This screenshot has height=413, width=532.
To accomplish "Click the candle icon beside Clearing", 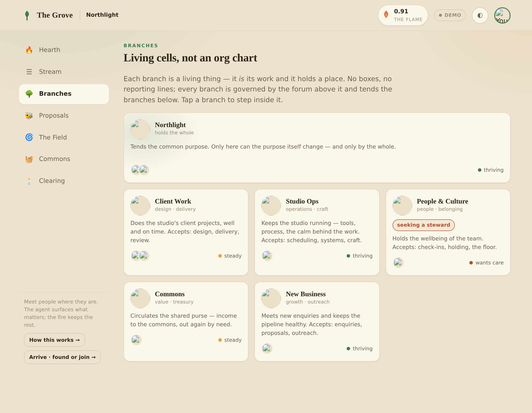I will pyautogui.click(x=29, y=181).
